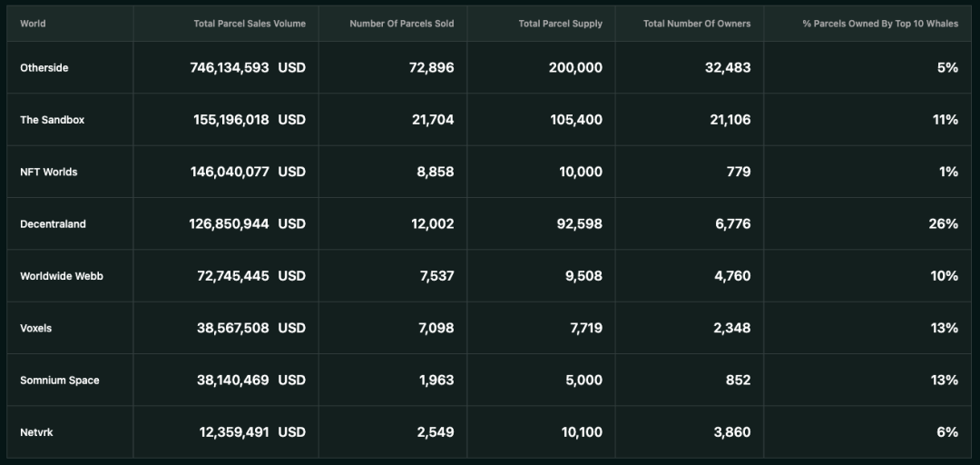Click Worldwide Webb whale share 10%
The height and width of the screenshot is (465, 980).
click(945, 276)
